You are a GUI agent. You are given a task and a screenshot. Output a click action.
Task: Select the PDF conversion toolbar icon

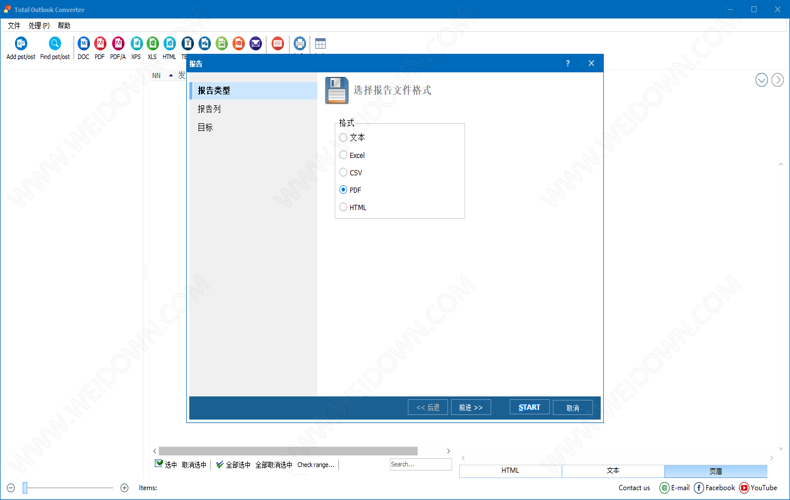coord(100,44)
